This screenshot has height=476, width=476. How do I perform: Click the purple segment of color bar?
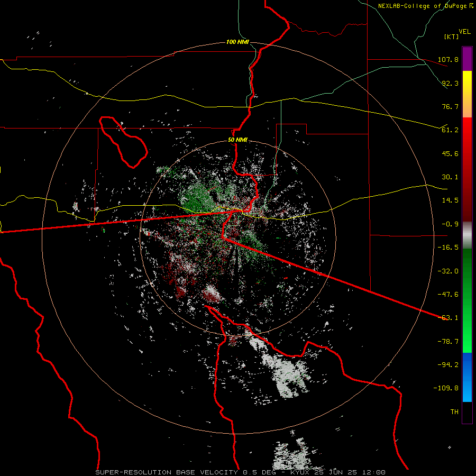(467, 59)
